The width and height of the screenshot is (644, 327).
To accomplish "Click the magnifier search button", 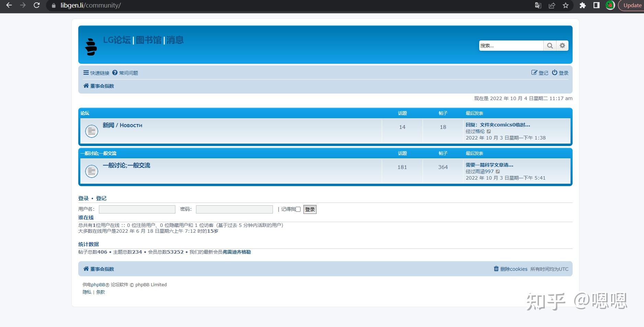I will click(x=550, y=46).
